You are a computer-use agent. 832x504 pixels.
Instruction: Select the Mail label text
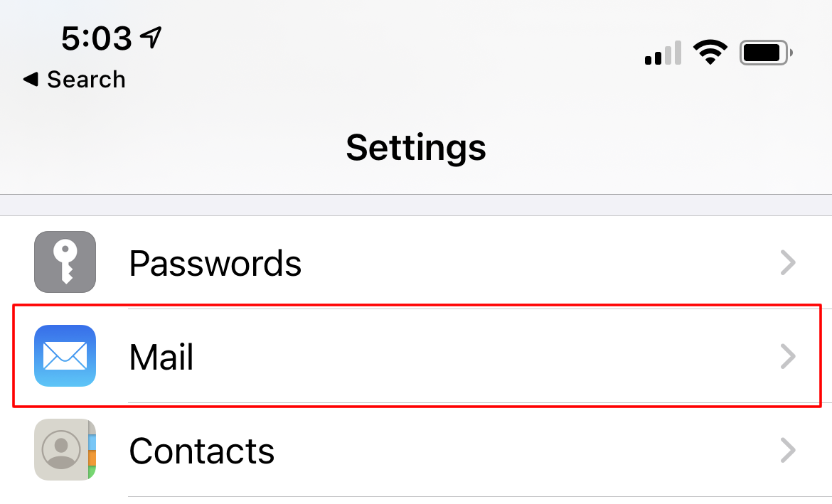(161, 357)
